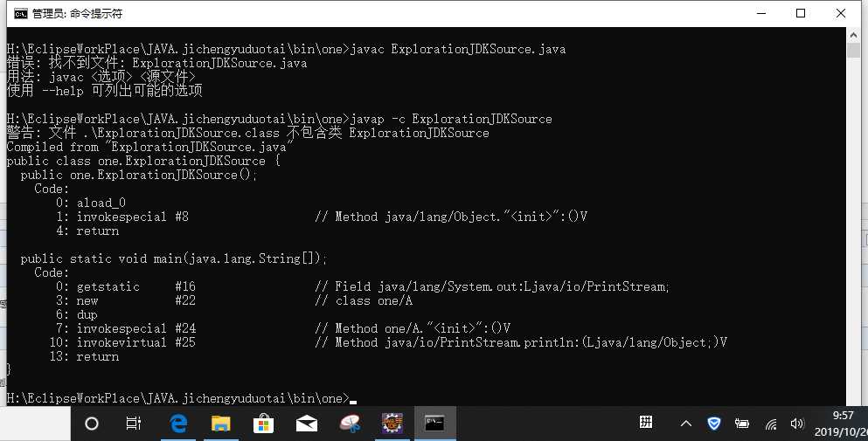Click the '// class one/A' comment
Viewport: 868px width, 441px height.
(364, 300)
